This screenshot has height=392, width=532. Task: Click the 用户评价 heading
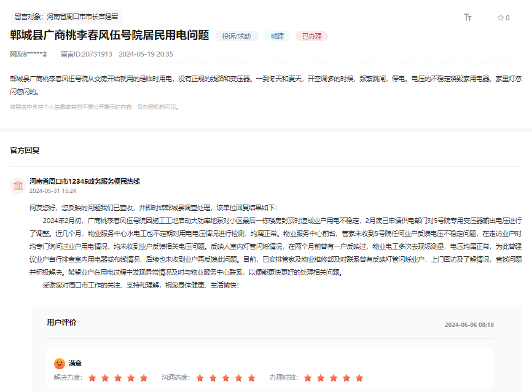point(61,323)
